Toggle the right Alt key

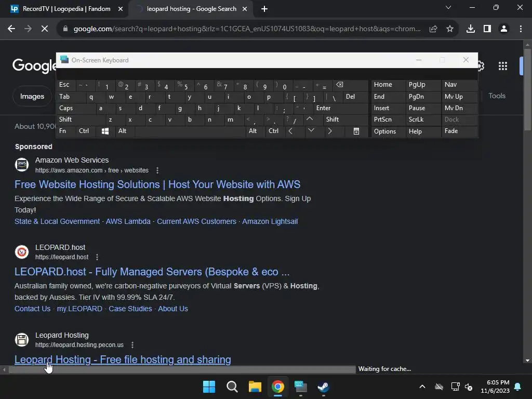tap(256, 131)
